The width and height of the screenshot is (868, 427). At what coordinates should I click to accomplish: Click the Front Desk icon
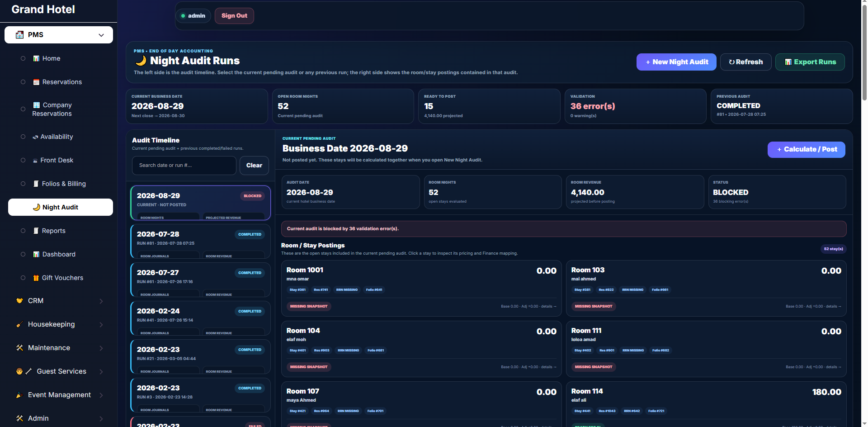coord(35,160)
